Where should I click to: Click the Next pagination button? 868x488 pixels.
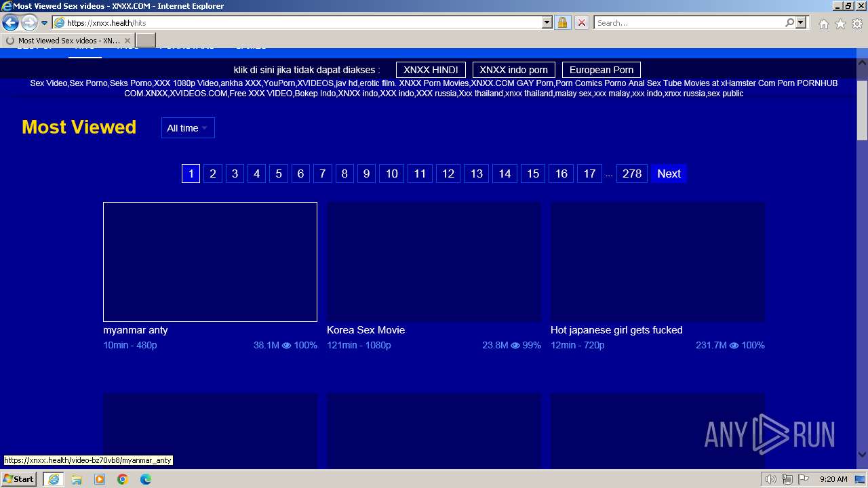pos(669,174)
